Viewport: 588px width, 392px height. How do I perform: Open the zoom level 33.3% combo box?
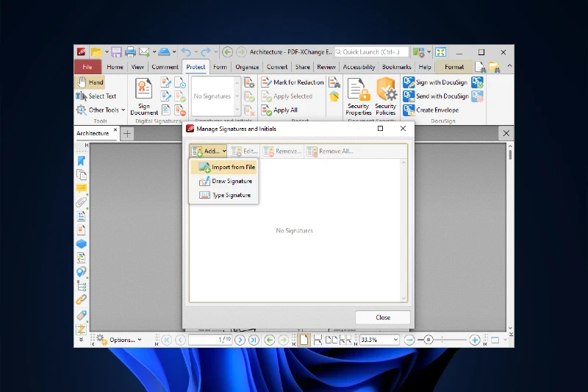point(379,340)
